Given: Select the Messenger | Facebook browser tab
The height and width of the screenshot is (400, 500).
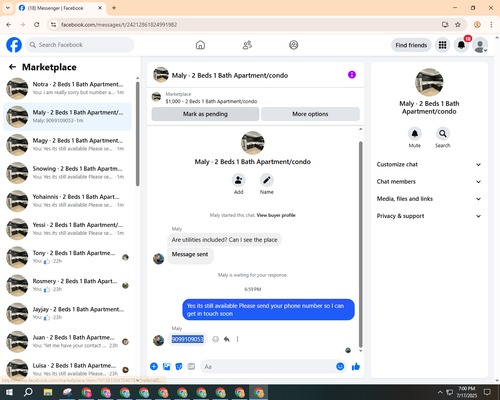Looking at the screenshot, I should pyautogui.click(x=61, y=8).
